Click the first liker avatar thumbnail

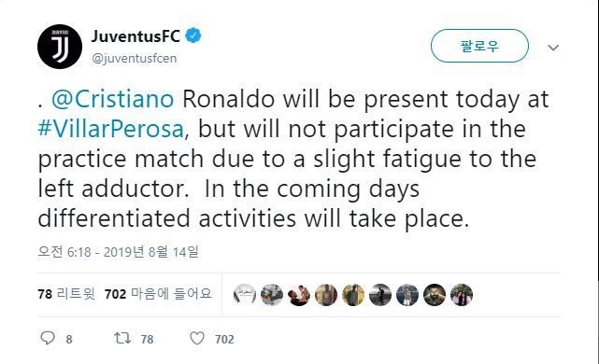click(245, 295)
